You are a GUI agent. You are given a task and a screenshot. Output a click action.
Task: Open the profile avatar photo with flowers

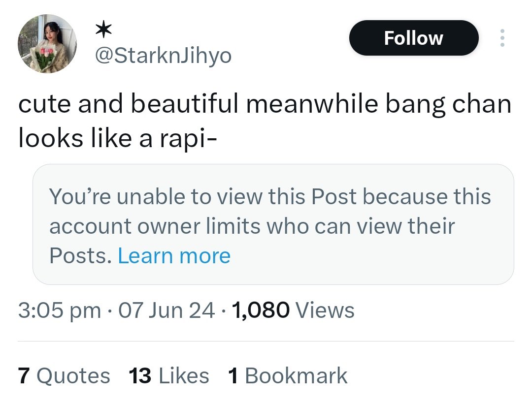(x=47, y=43)
